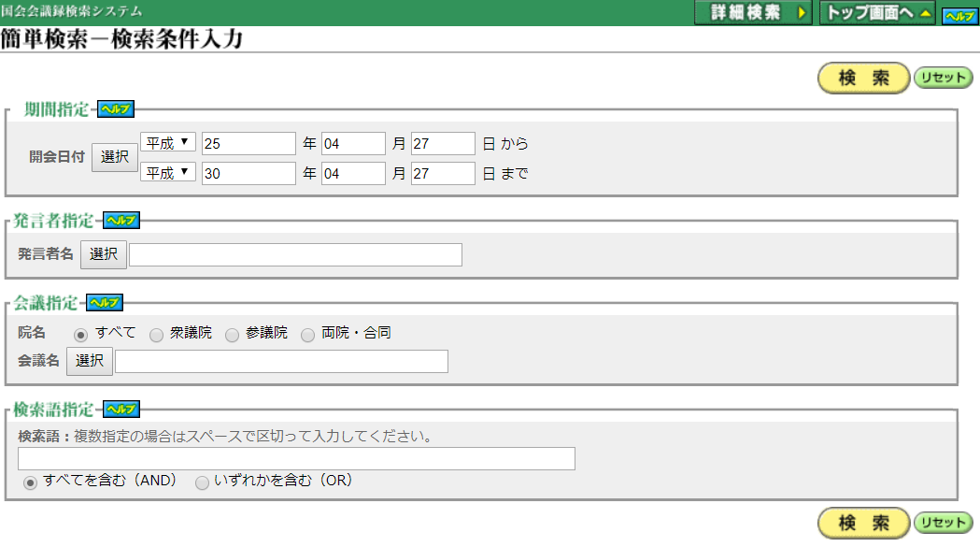Click 選択 button next to 開会日付
980x547 pixels.
114,157
